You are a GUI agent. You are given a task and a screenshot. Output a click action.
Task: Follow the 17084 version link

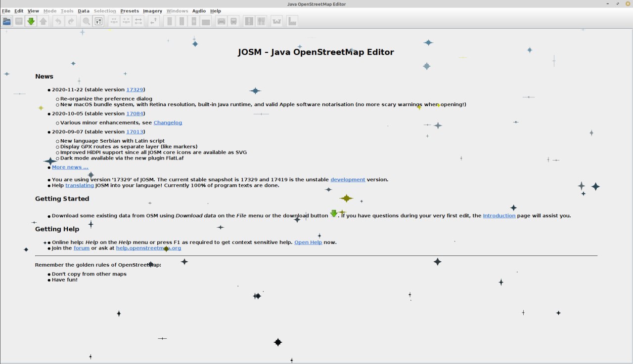coord(135,114)
